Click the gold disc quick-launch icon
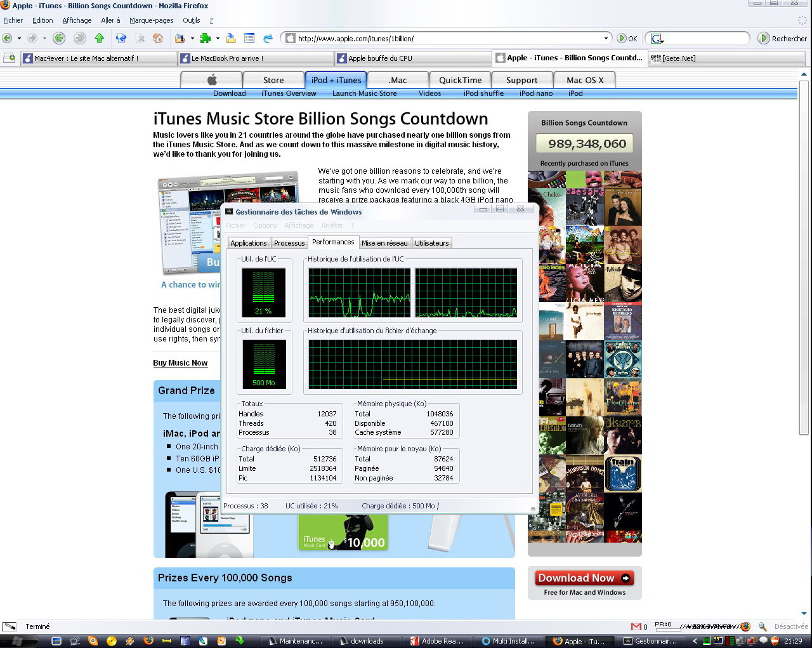Image resolution: width=812 pixels, height=648 pixels. [x=112, y=641]
